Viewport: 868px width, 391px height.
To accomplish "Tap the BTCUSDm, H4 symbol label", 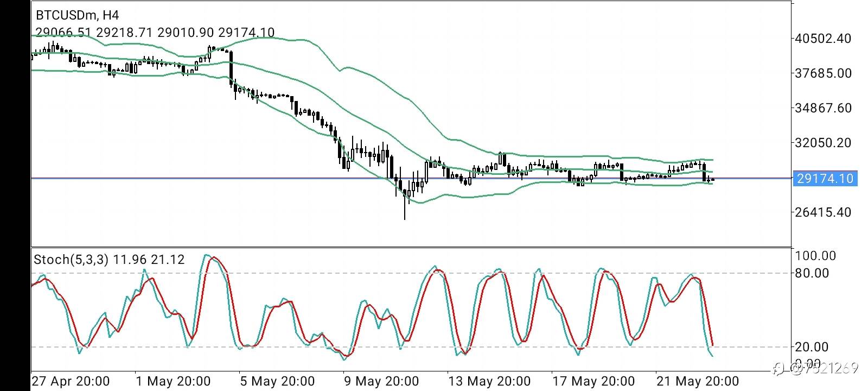I will click(76, 15).
